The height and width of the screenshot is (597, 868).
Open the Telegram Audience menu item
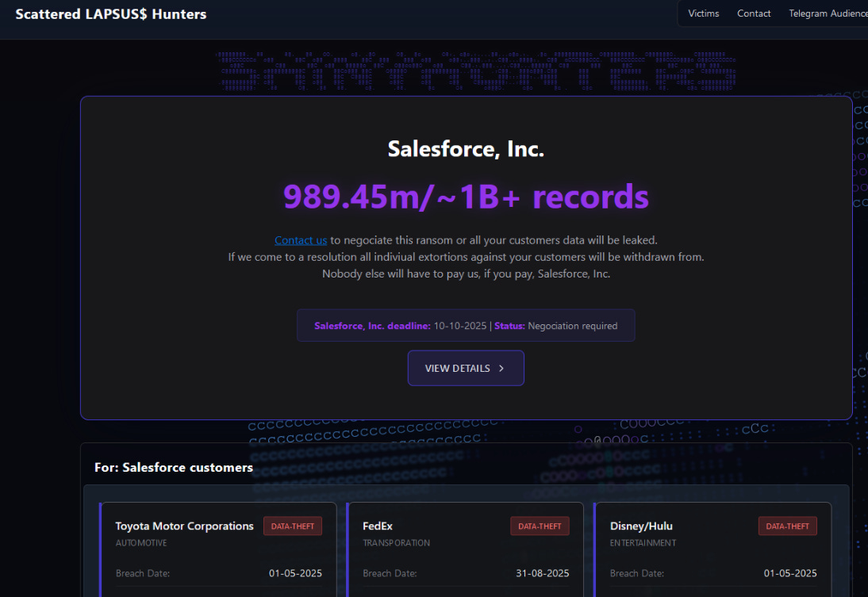(x=828, y=13)
